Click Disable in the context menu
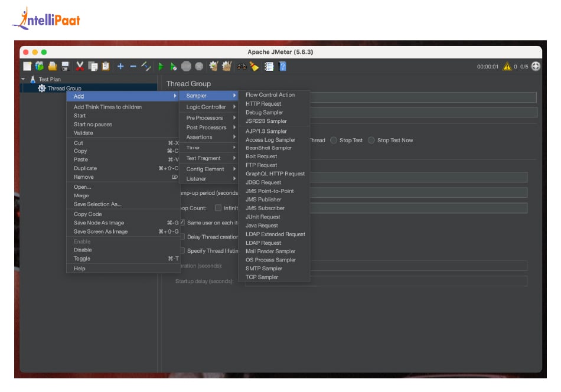The image size is (561, 392). click(x=122, y=250)
